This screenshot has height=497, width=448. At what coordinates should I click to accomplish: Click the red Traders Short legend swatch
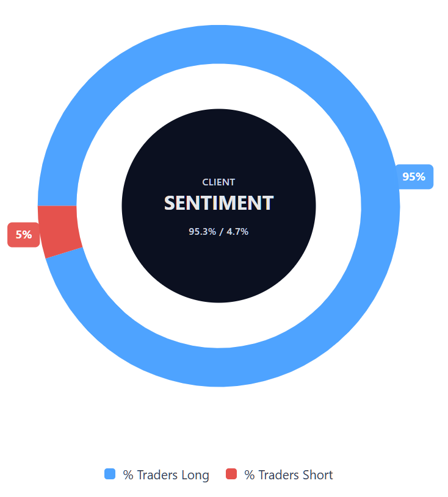click(x=231, y=474)
